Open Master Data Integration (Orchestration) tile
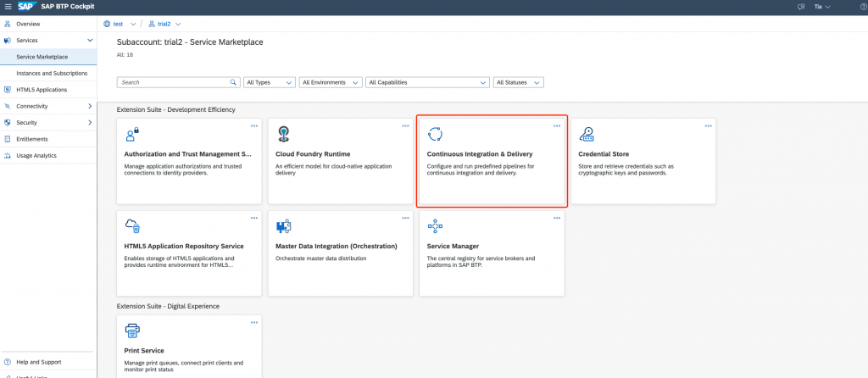 [x=341, y=253]
